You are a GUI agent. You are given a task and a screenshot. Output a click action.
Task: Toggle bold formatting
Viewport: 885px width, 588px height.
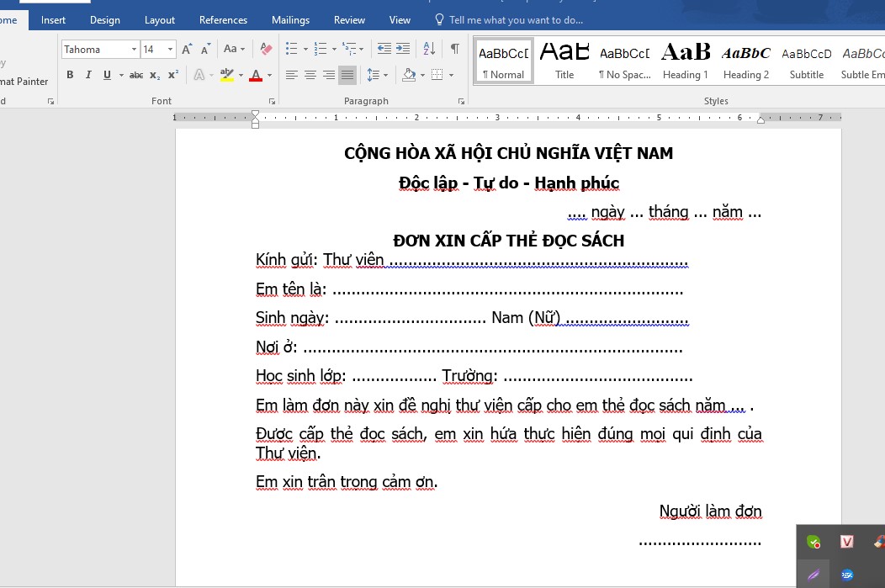pos(70,74)
